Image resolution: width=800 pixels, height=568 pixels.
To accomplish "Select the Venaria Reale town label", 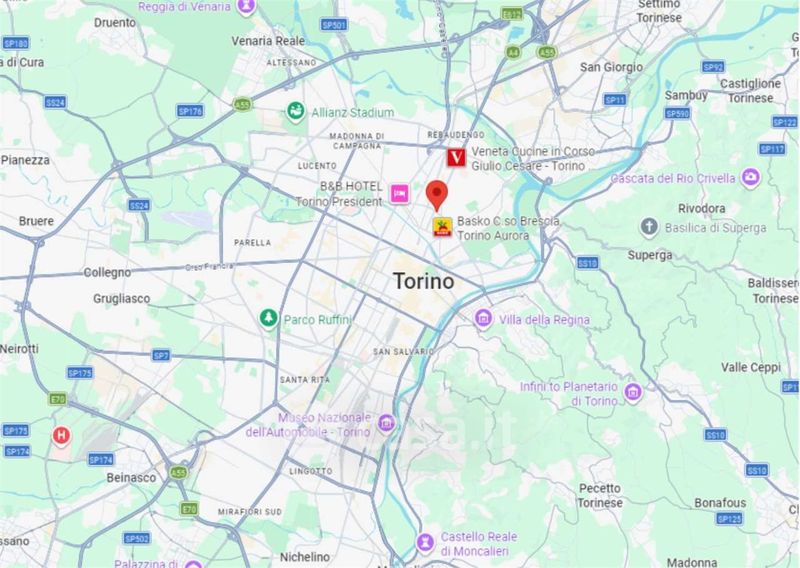I will (268, 41).
